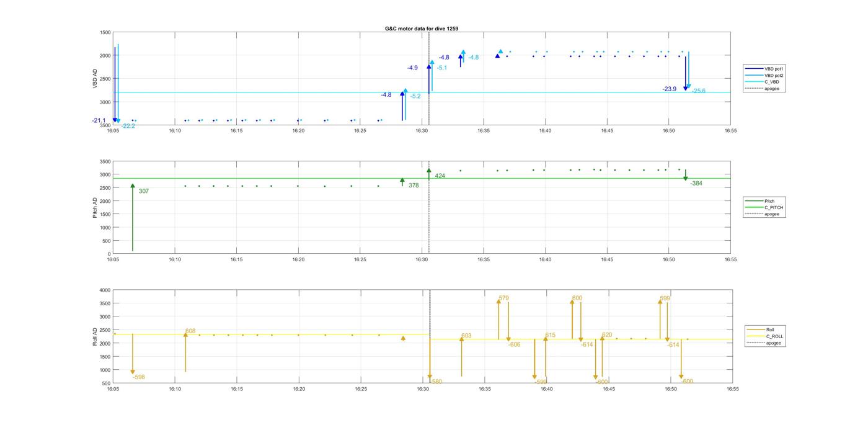Click the '603' roll data label

coord(466,336)
